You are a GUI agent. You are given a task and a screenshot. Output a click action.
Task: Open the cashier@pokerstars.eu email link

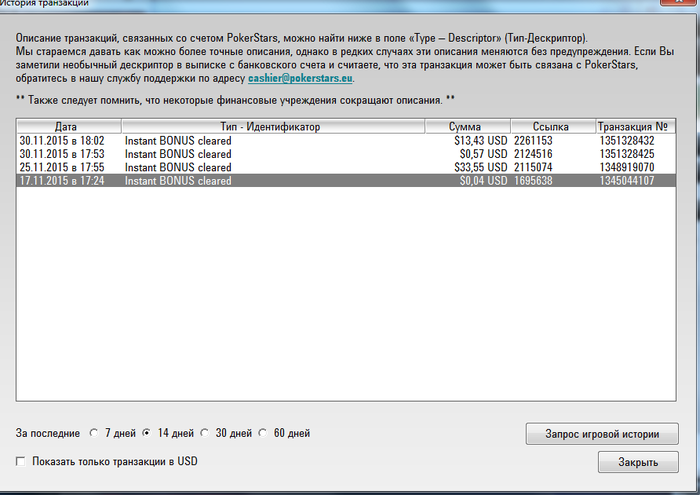[300, 78]
